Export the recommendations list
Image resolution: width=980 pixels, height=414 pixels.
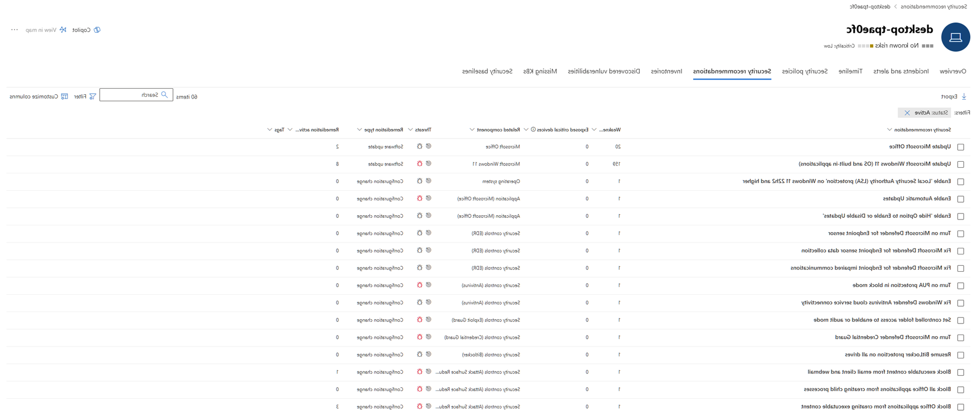(x=954, y=96)
